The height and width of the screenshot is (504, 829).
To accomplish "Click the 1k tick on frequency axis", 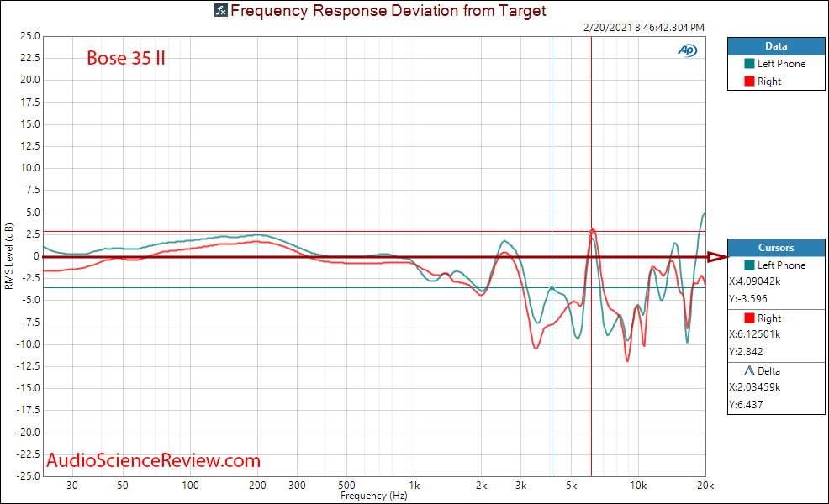I will pos(414,485).
